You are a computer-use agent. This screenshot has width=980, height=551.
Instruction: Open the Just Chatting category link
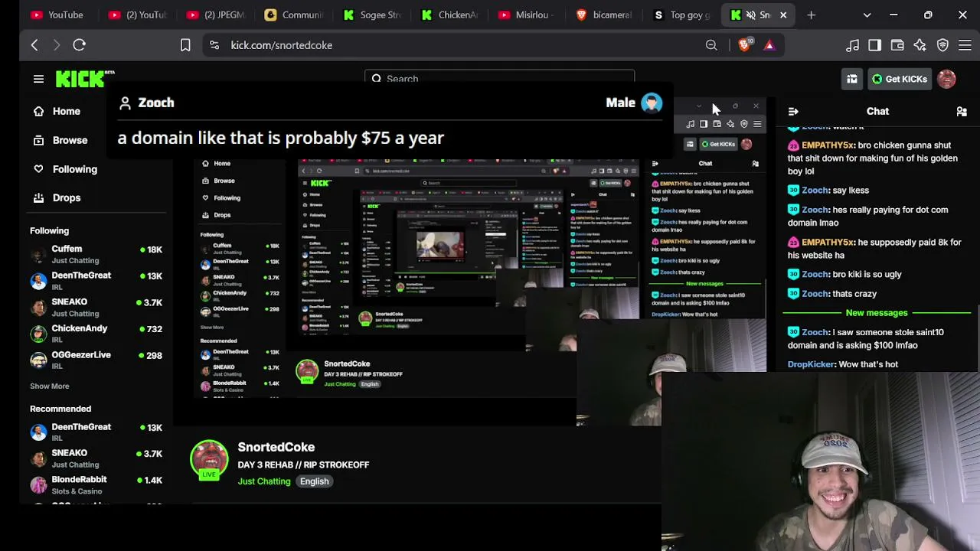tap(264, 481)
